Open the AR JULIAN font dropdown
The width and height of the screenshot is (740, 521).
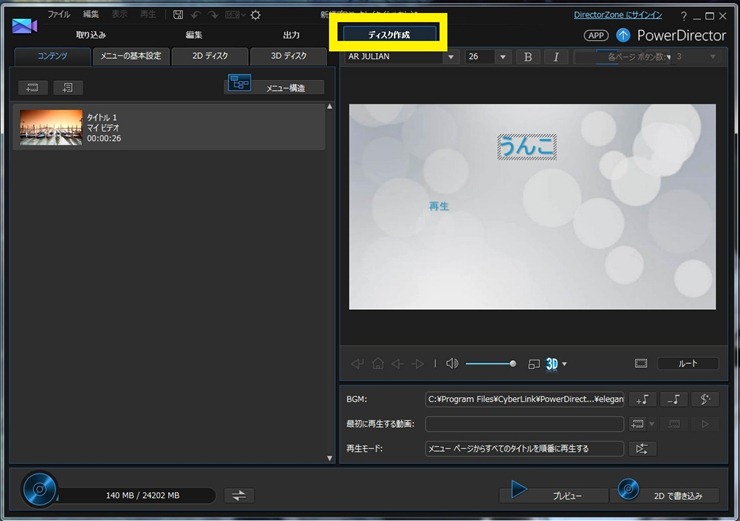coord(451,57)
